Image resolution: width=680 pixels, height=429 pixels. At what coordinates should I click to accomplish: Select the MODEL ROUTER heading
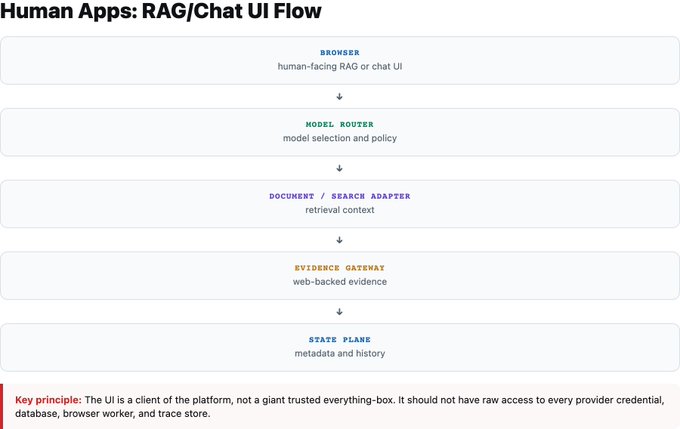[340, 124]
